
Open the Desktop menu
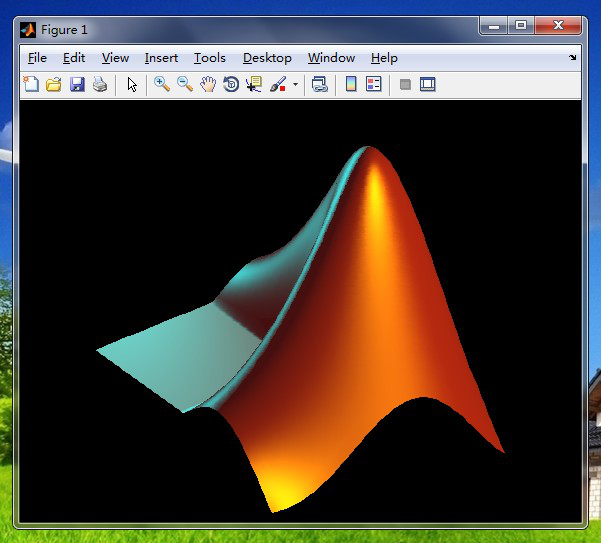(x=267, y=58)
